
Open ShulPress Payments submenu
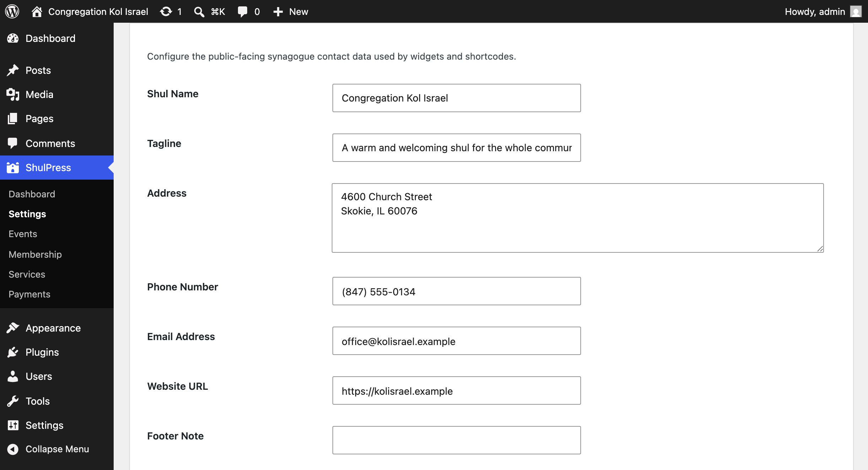click(x=29, y=294)
